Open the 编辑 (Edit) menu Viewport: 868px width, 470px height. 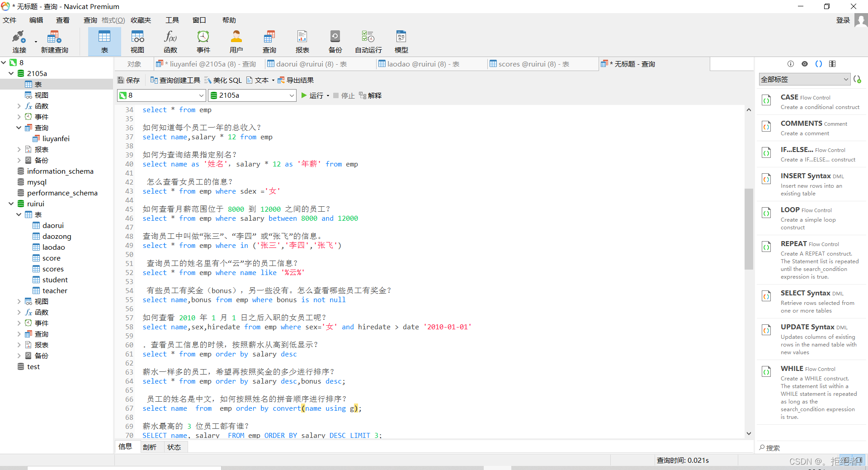coord(36,20)
